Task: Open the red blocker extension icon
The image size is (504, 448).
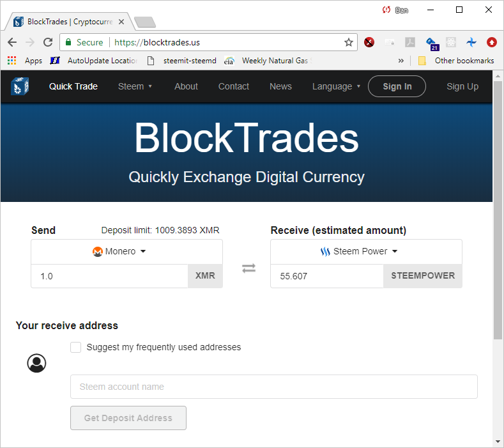Action: [x=369, y=42]
